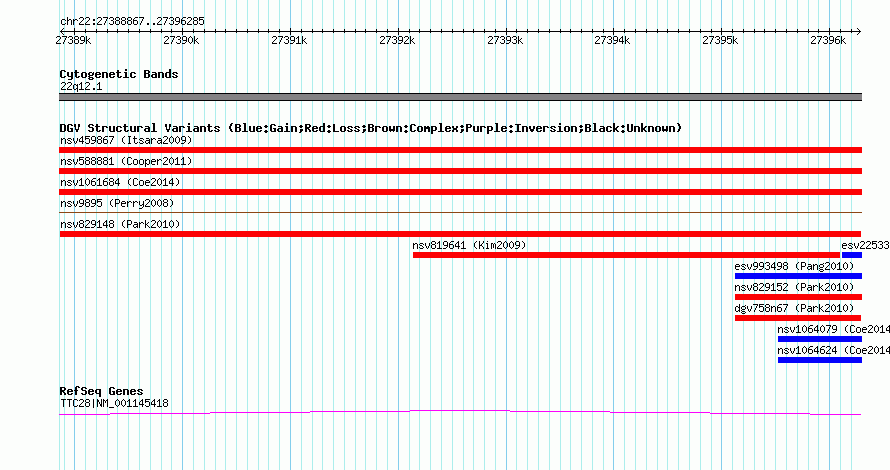Image resolution: width=890 pixels, height=470 pixels.
Task: Click the 27395k ruler tick label
Action: (720, 40)
